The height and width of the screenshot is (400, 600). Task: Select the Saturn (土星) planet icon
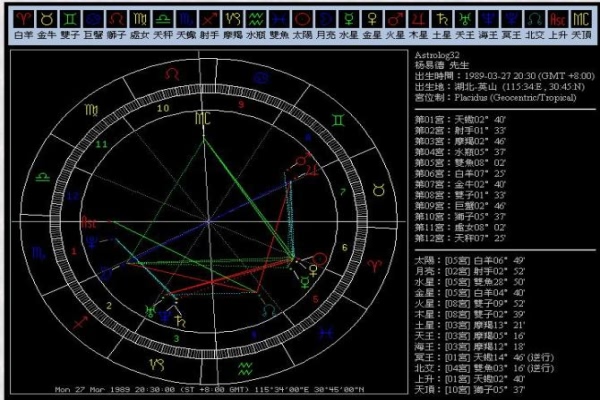click(x=440, y=19)
